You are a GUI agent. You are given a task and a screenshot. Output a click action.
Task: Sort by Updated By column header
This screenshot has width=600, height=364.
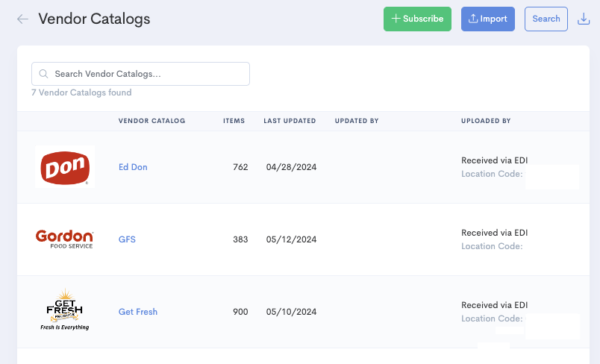coord(357,121)
